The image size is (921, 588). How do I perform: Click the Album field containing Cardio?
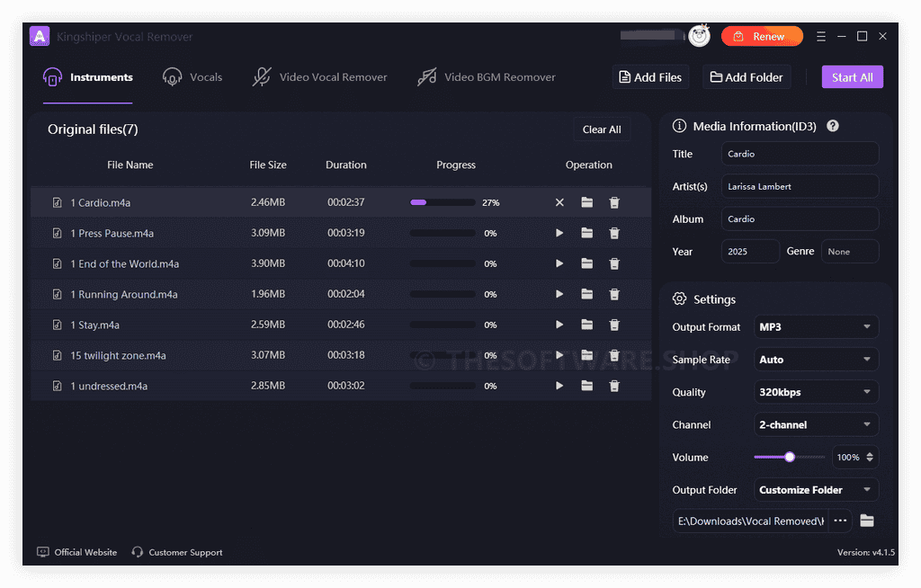[x=800, y=219]
